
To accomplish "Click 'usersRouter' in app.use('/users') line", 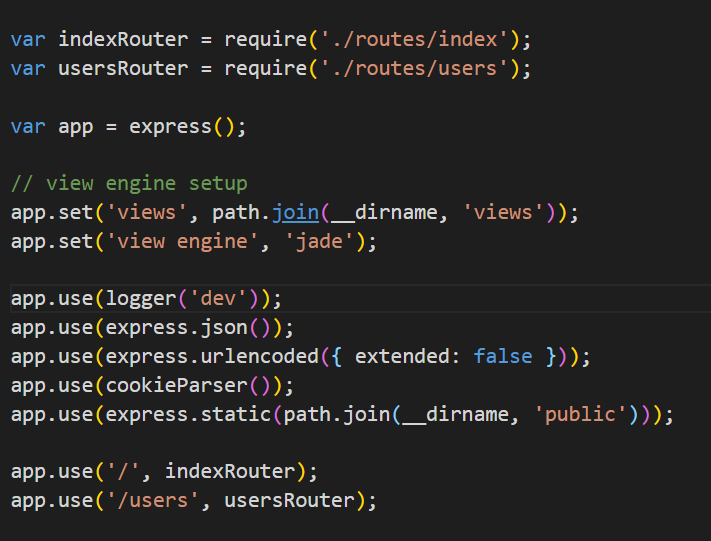I will pos(290,501).
